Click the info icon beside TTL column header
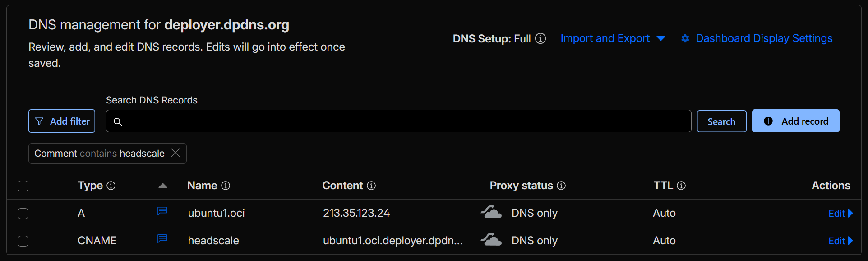This screenshot has width=868, height=261. click(x=681, y=186)
